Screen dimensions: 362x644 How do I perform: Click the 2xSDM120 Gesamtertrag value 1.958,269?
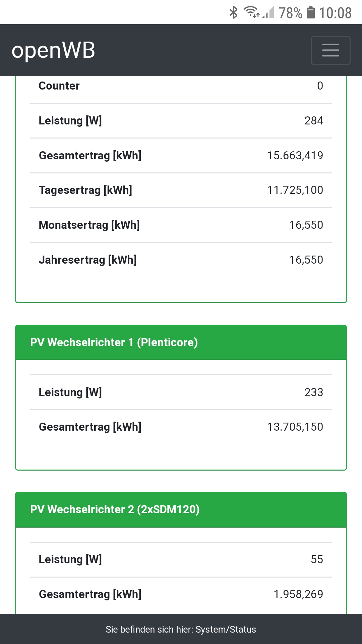[298, 594]
